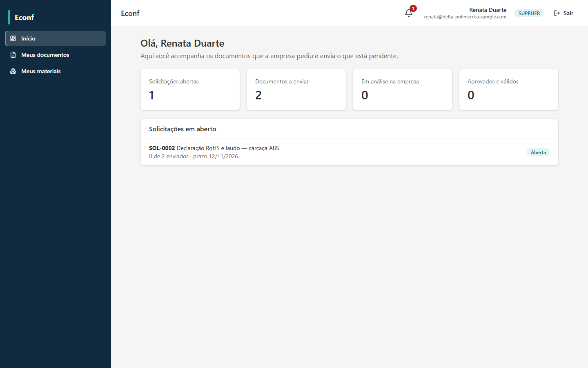This screenshot has width=588, height=368.
Task: Click the Meus materiais cubes icon
Action: pos(13,71)
